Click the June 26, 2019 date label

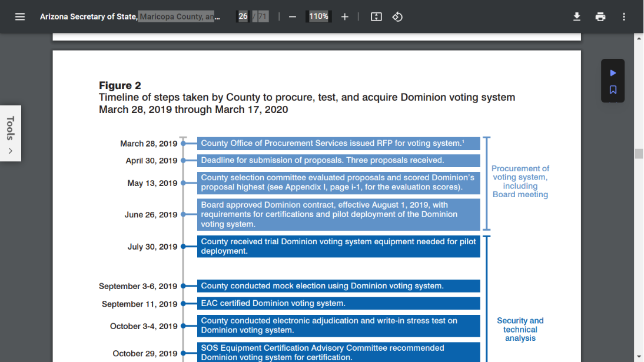click(x=151, y=215)
